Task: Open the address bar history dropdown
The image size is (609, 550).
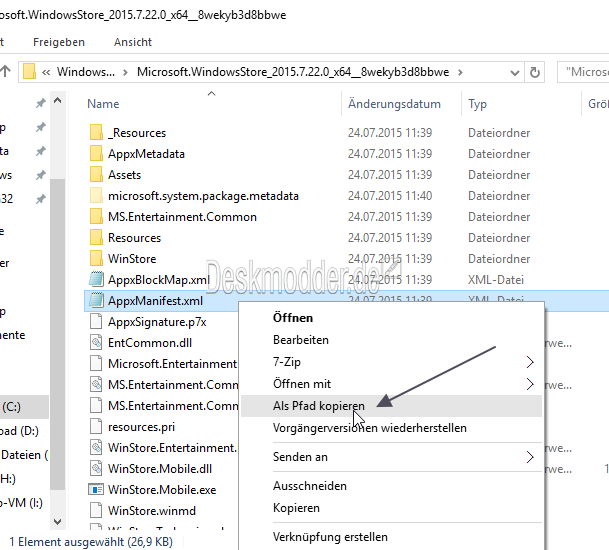Action: (x=515, y=73)
